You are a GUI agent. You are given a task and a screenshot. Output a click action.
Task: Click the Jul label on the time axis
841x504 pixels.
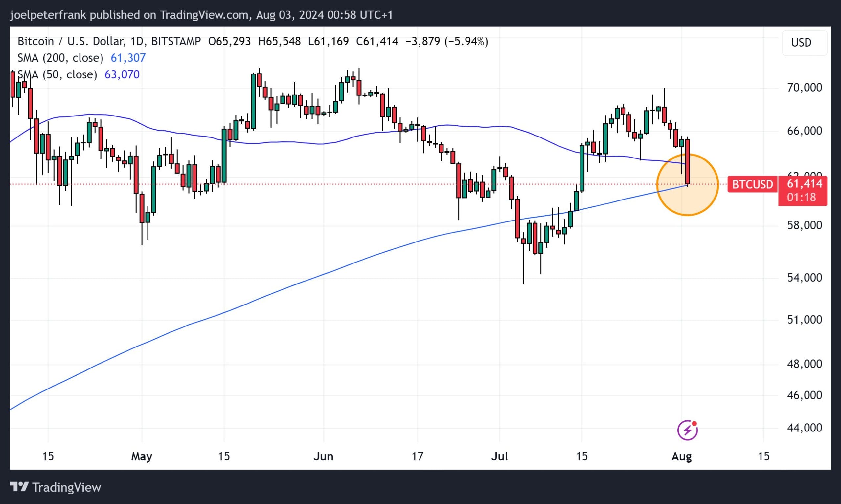(500, 457)
